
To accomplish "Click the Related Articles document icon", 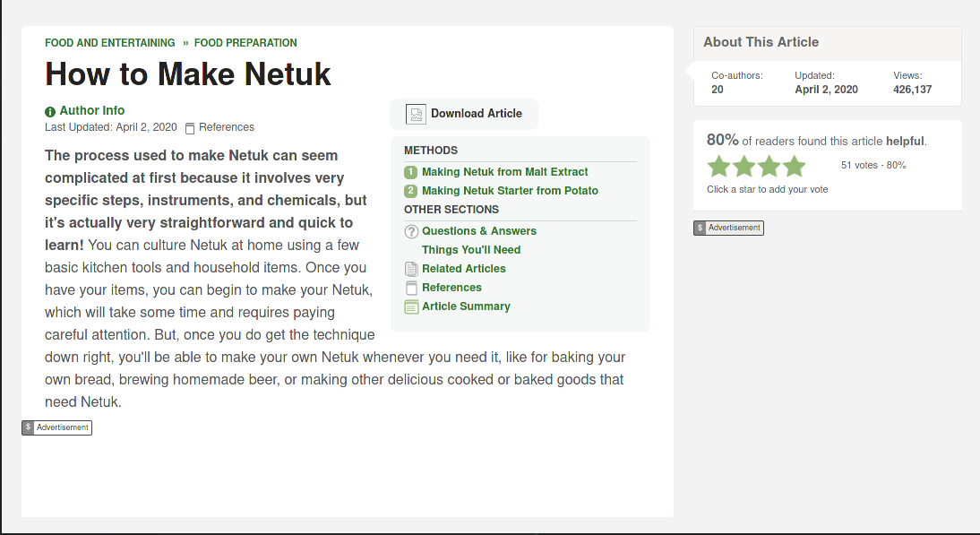I will pos(411,270).
